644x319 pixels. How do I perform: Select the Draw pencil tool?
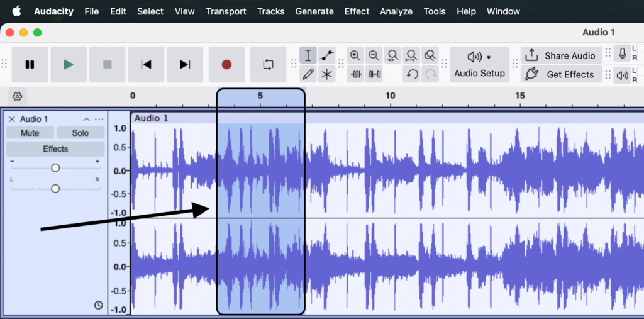308,74
